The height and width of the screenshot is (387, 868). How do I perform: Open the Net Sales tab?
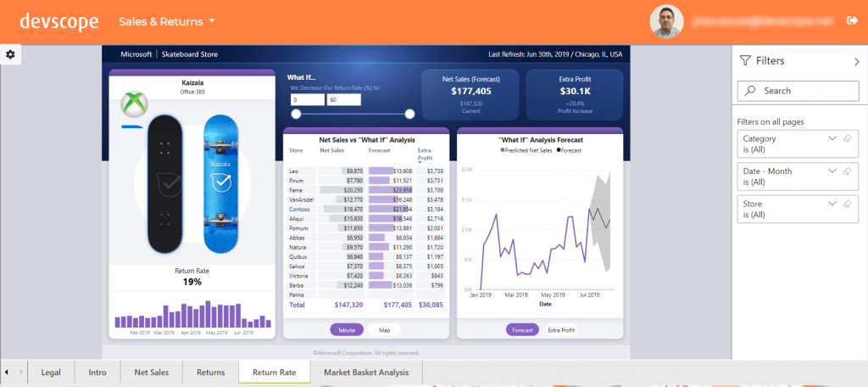152,372
